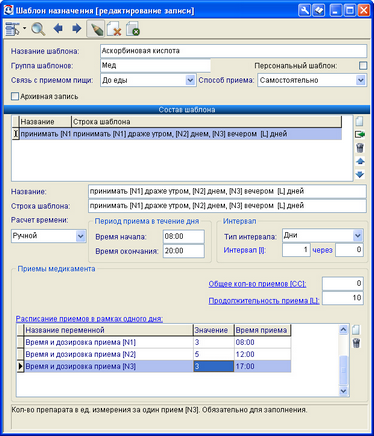Click Продолжительность приема [L] link
This screenshot has width=374, height=436.
[x=264, y=301]
